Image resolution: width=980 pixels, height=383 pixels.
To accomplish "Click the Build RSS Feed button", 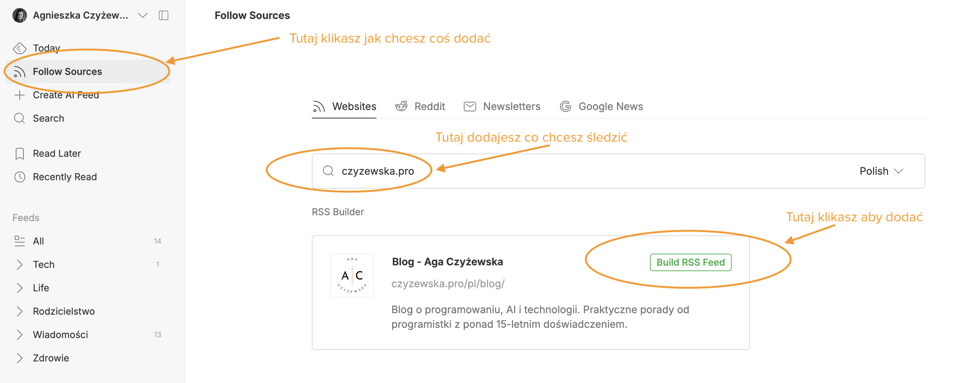I will click(690, 262).
